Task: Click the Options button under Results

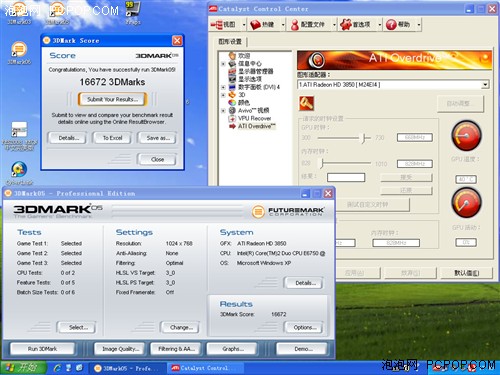Action: tap(305, 327)
